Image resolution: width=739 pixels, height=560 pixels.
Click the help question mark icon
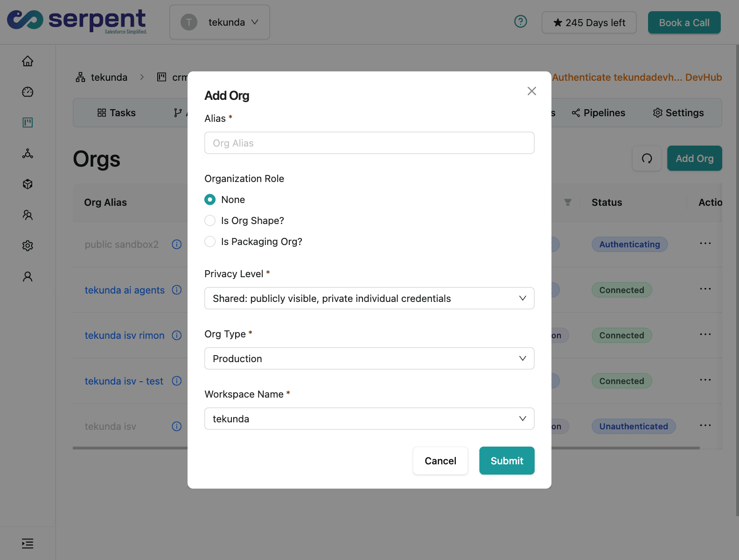tap(520, 22)
